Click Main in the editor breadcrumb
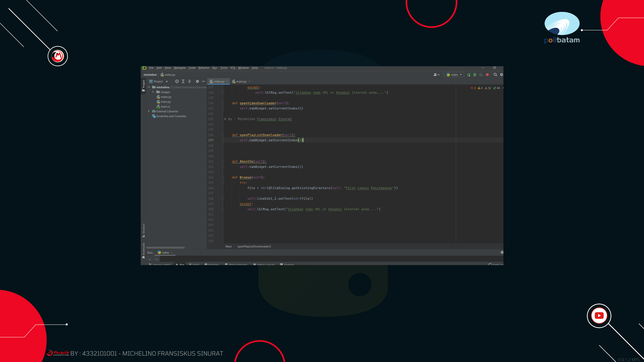This screenshot has height=362, width=644. pyautogui.click(x=228, y=246)
